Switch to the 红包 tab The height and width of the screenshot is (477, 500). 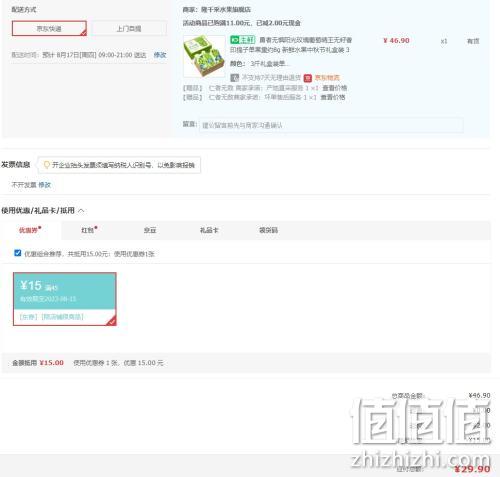pyautogui.click(x=89, y=230)
